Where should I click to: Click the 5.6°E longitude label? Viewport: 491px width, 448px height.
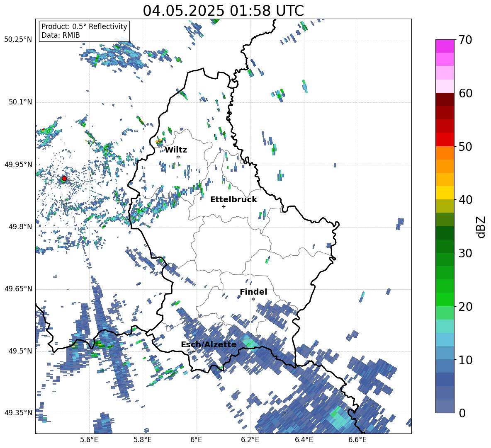pos(89,440)
